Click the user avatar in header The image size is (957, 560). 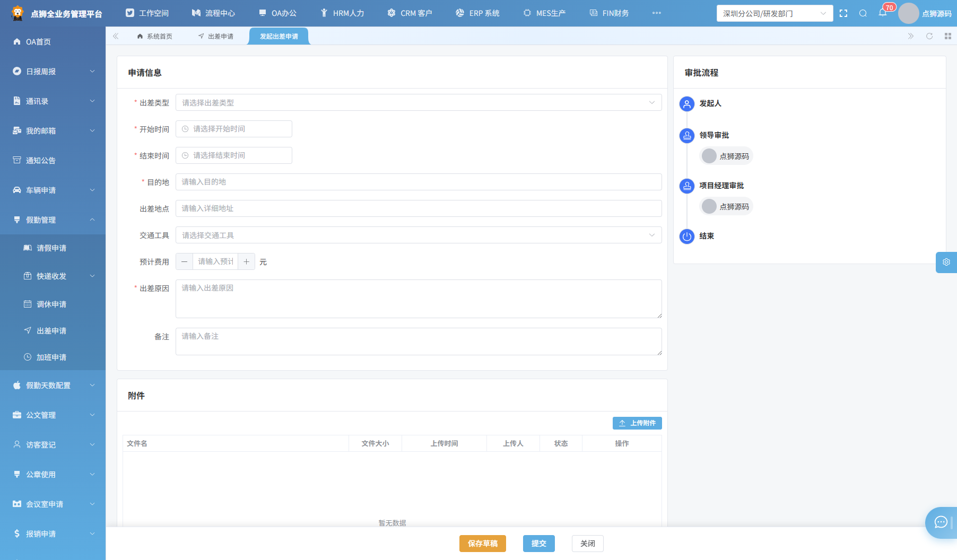[x=908, y=13]
